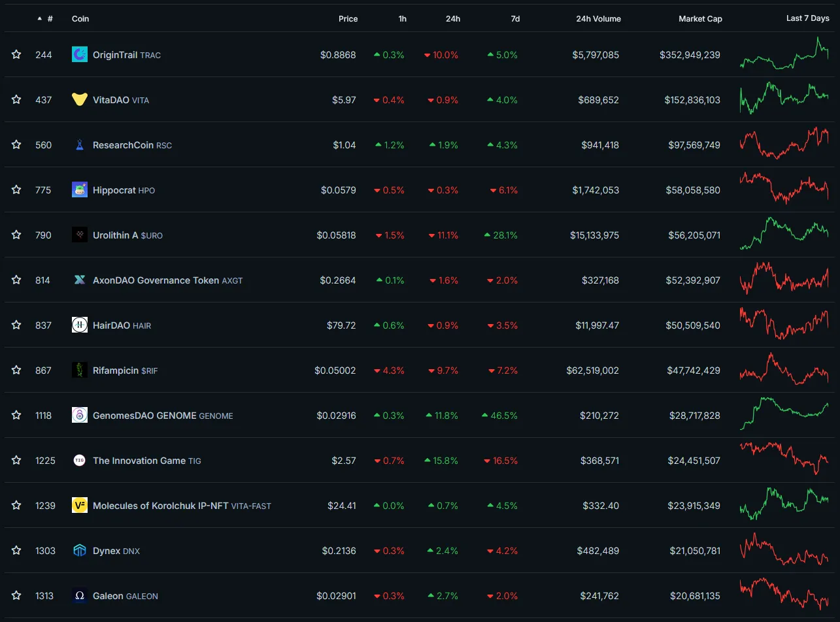840x622 pixels.
Task: Click the HairDAO logo icon
Action: 80,325
